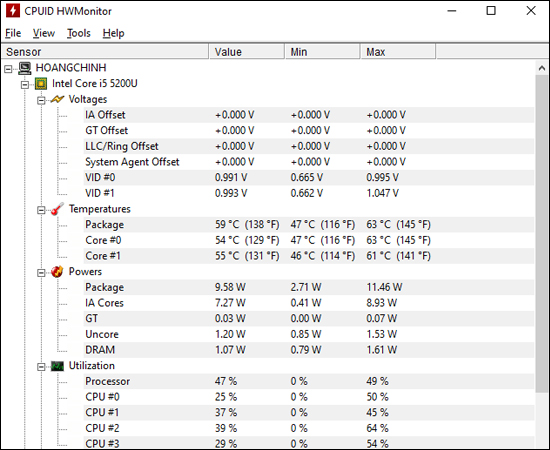The height and width of the screenshot is (450, 550).
Task: Select the VID #0 row
Action: point(309,177)
